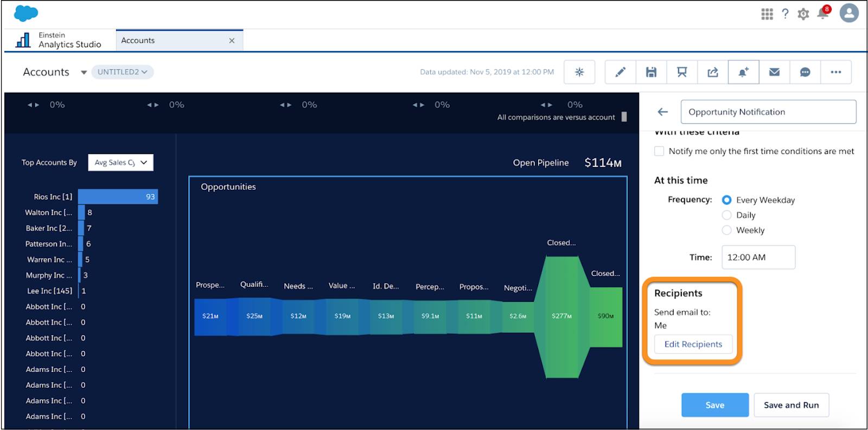
Task: Click the Time field showing 12:00 AM
Action: [758, 257]
